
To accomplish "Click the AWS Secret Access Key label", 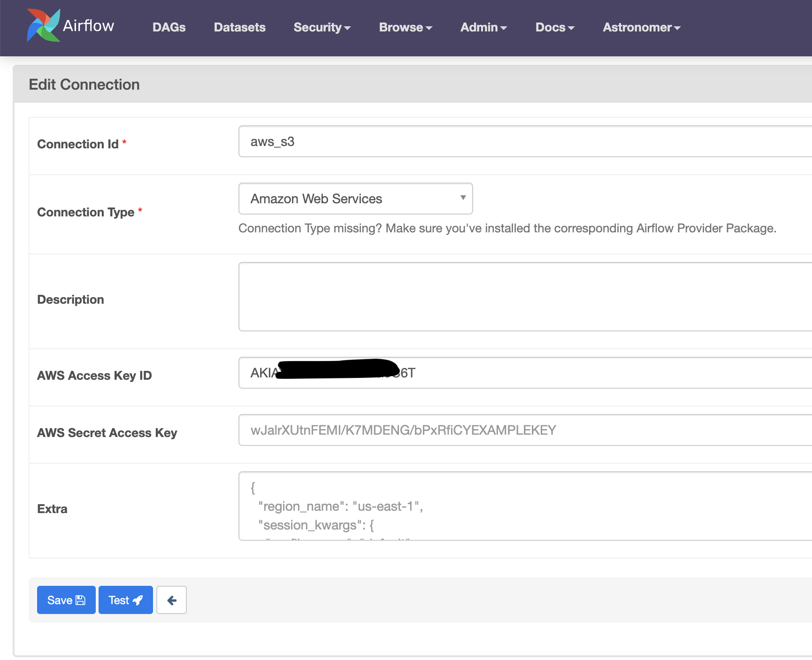I will pos(107,433).
